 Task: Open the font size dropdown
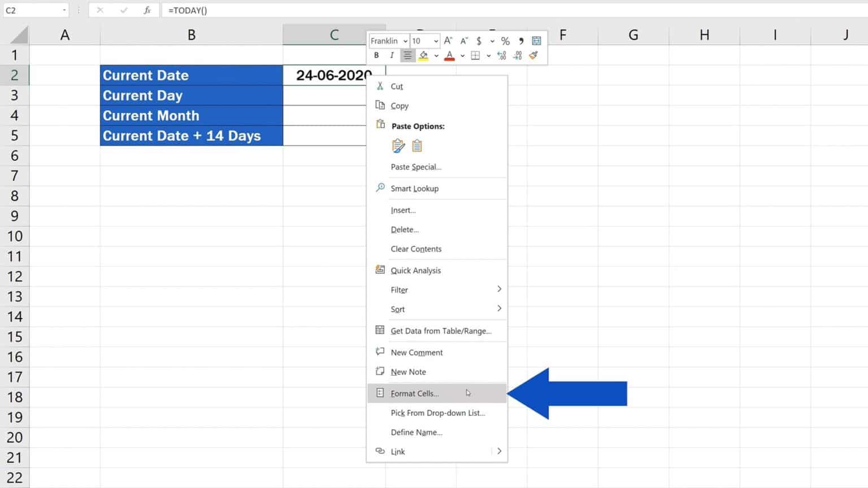pos(436,41)
